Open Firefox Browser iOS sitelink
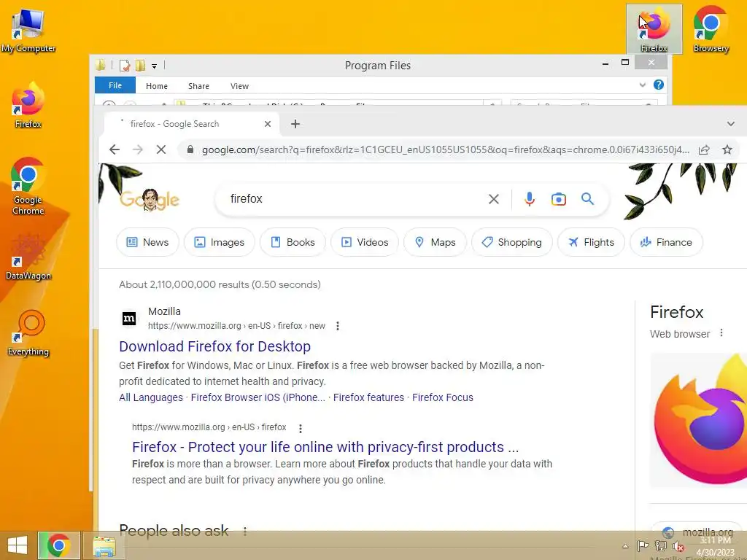 click(258, 397)
